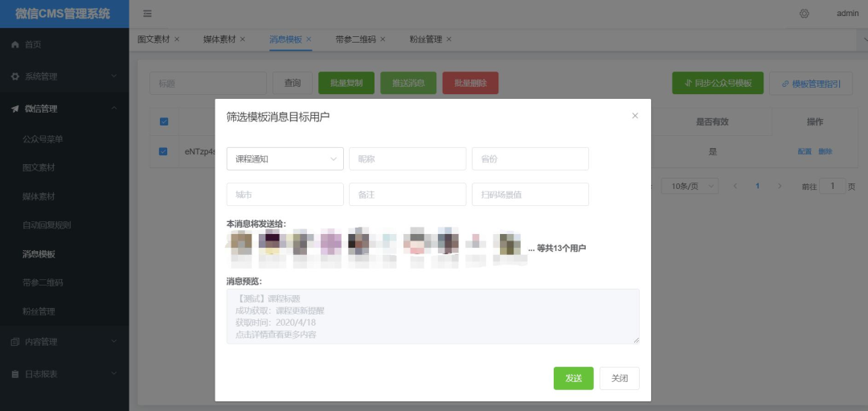
Task: Open 首页 in the sidebar
Action: pos(64,44)
